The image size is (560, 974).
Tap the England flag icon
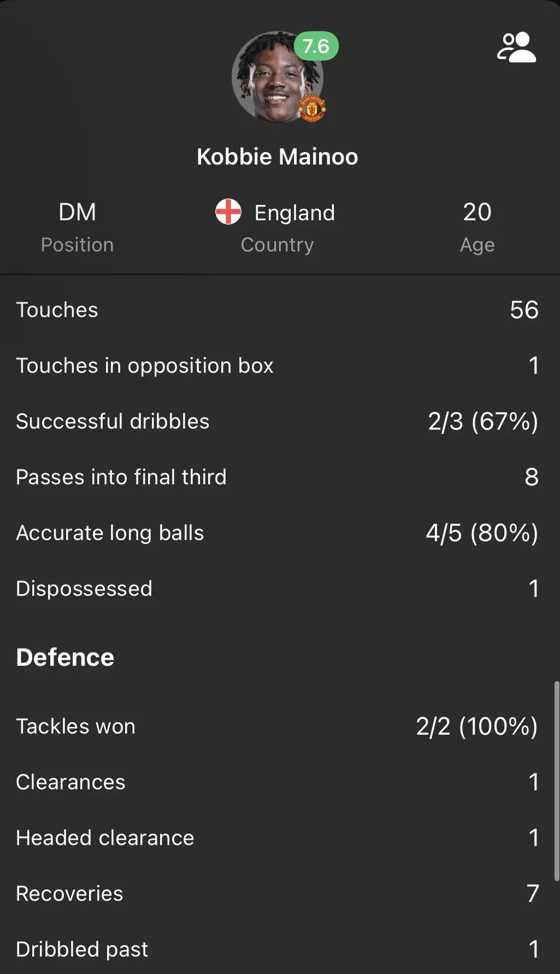pyautogui.click(x=228, y=212)
